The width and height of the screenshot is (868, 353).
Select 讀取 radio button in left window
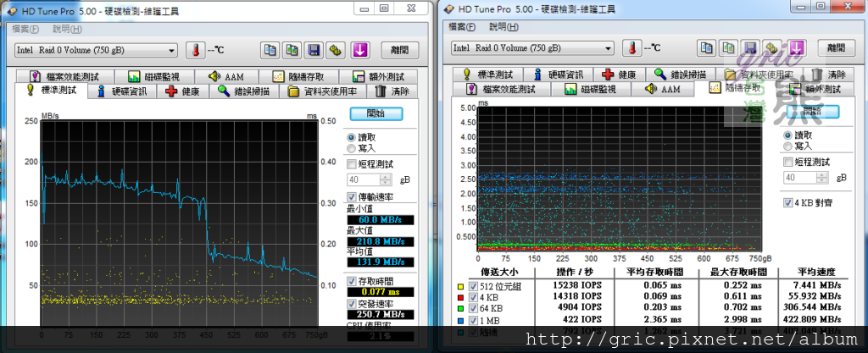(x=351, y=137)
